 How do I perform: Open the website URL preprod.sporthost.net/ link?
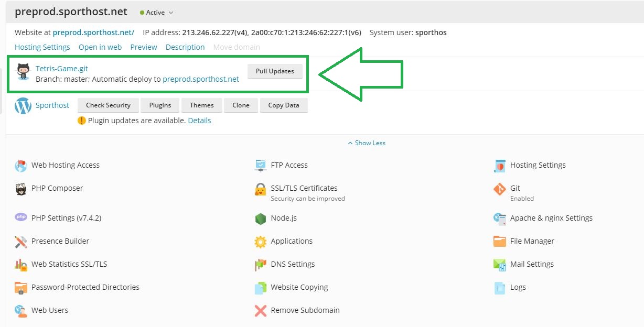[x=93, y=32]
